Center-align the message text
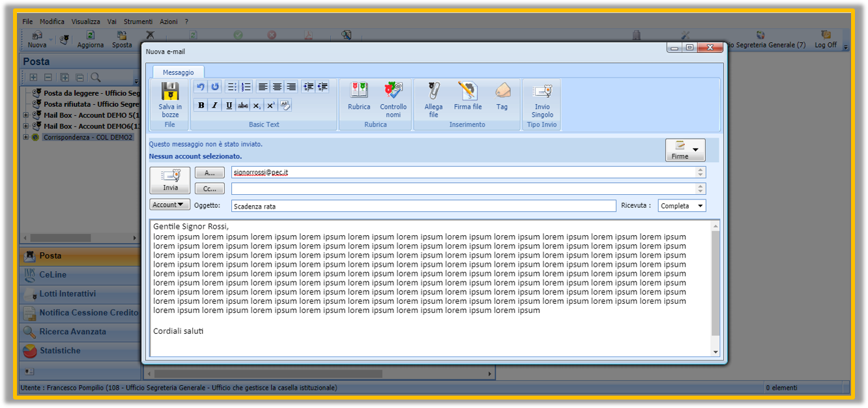 [278, 87]
